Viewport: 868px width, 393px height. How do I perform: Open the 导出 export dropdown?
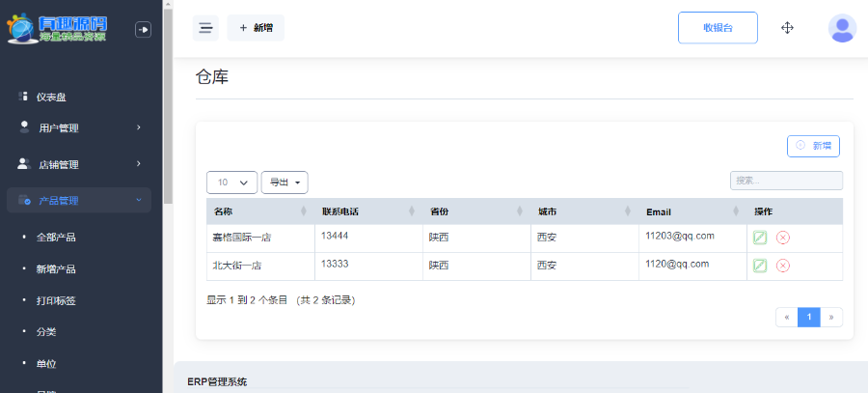pos(285,182)
